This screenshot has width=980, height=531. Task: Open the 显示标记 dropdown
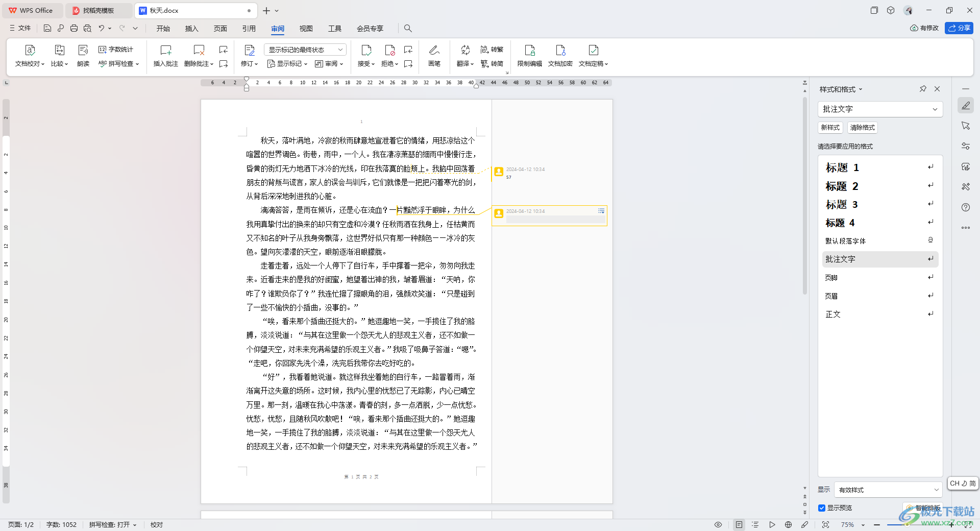click(x=288, y=64)
